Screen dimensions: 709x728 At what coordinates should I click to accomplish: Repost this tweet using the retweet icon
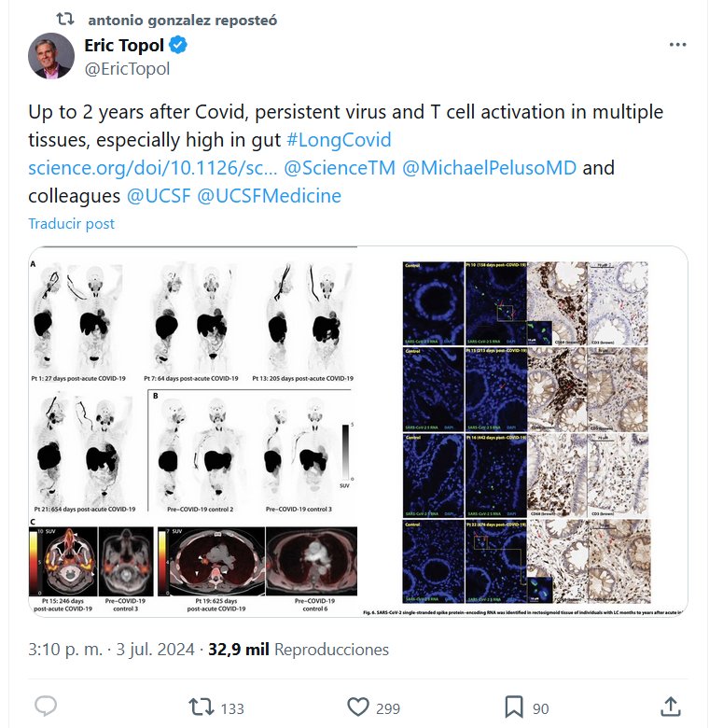[200, 707]
